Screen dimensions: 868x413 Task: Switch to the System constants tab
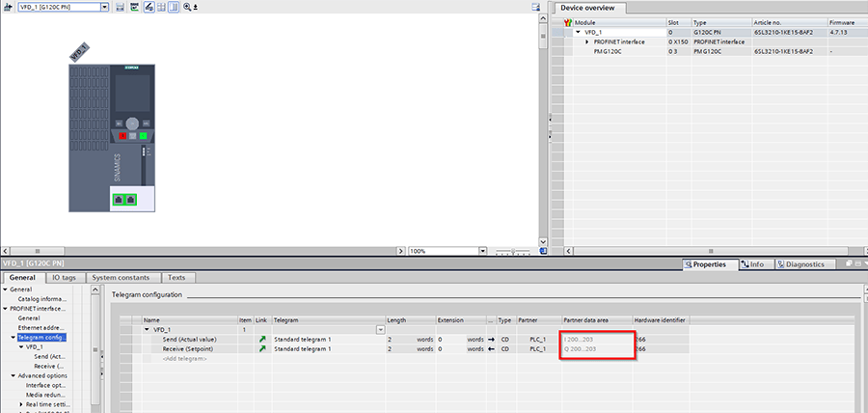[x=121, y=278]
